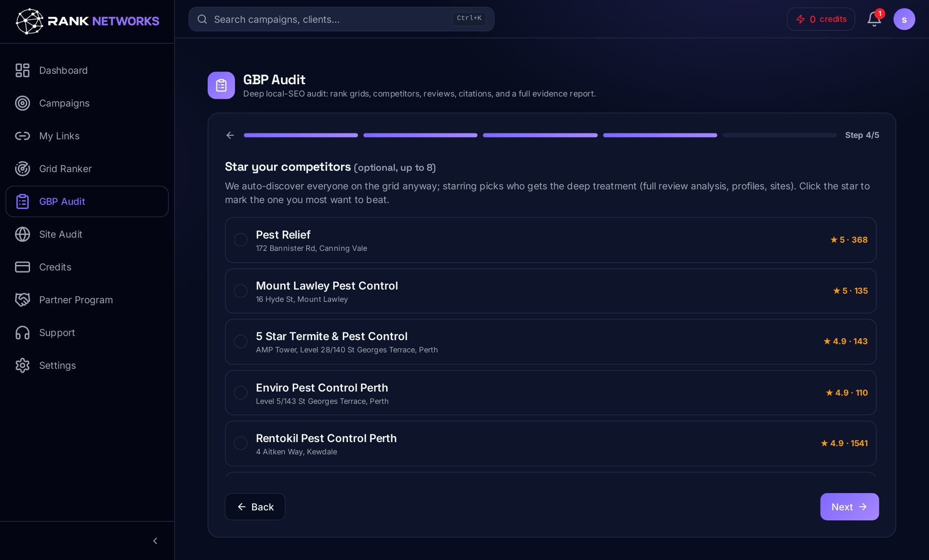Star 5 Star Termite & Pest Control

point(240,341)
